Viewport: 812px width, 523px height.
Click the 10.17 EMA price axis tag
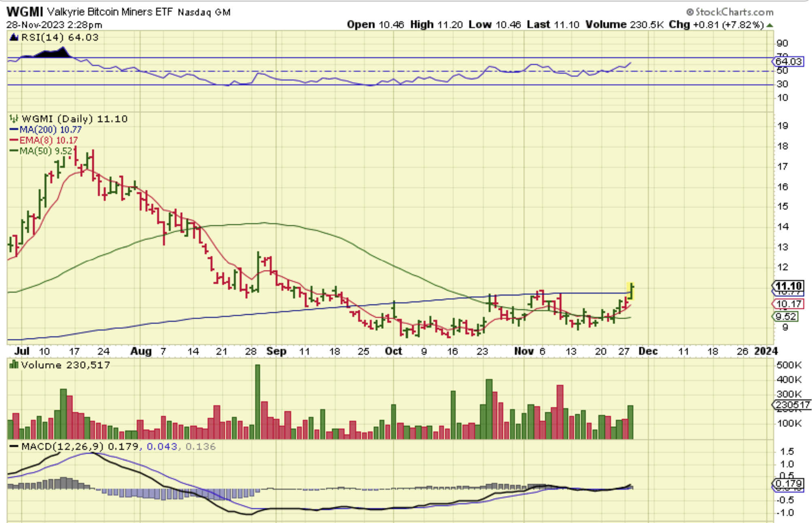click(789, 304)
